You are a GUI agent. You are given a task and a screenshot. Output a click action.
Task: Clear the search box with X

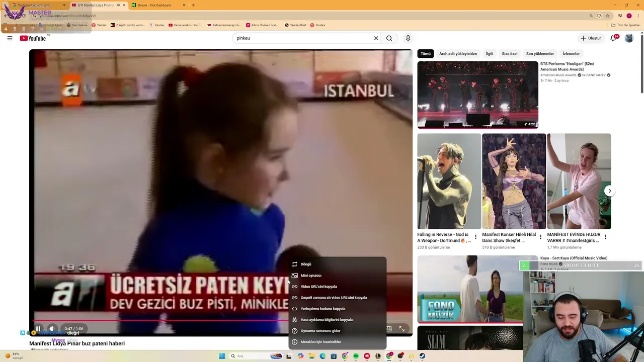376,38
